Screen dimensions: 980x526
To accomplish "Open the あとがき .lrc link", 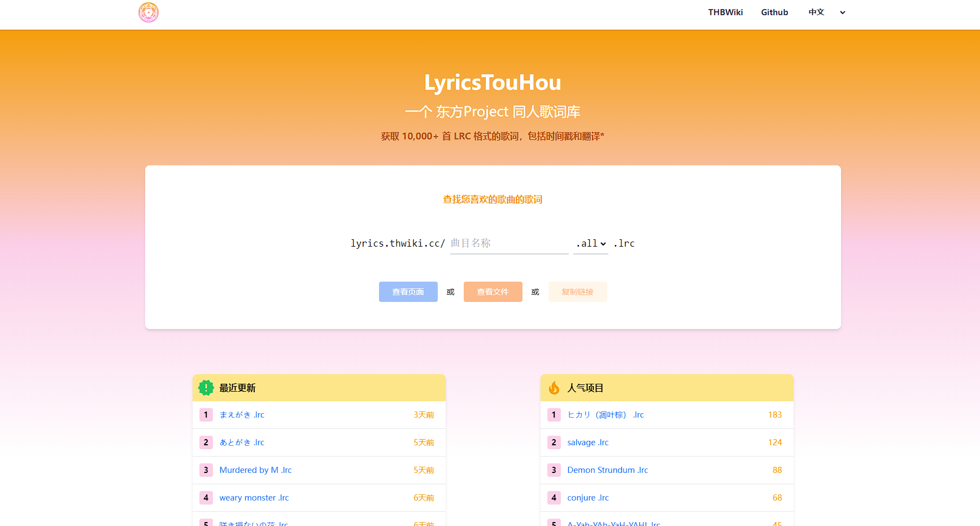I will click(x=242, y=442).
